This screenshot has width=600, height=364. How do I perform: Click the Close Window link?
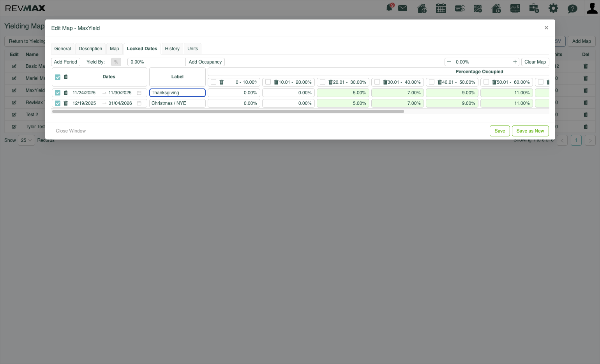pyautogui.click(x=71, y=131)
